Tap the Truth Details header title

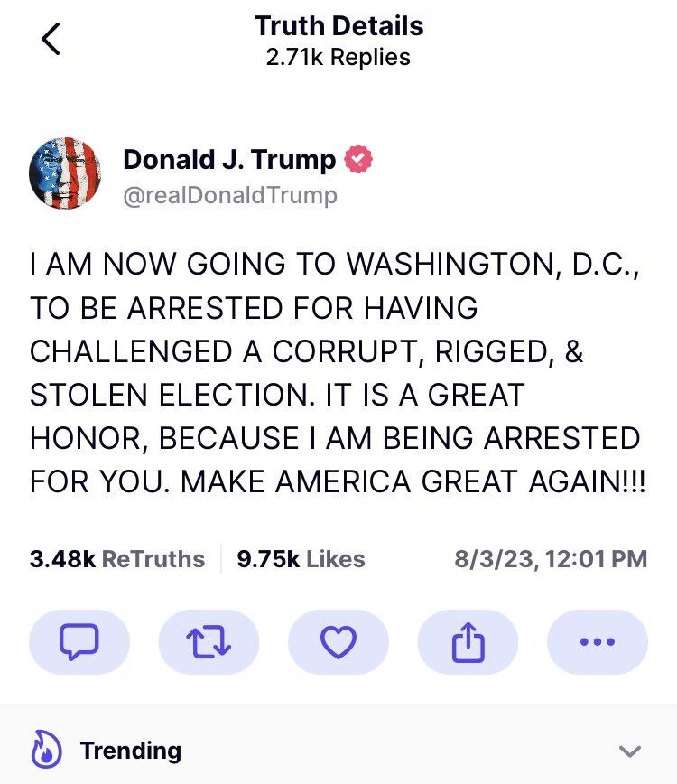[x=338, y=25]
